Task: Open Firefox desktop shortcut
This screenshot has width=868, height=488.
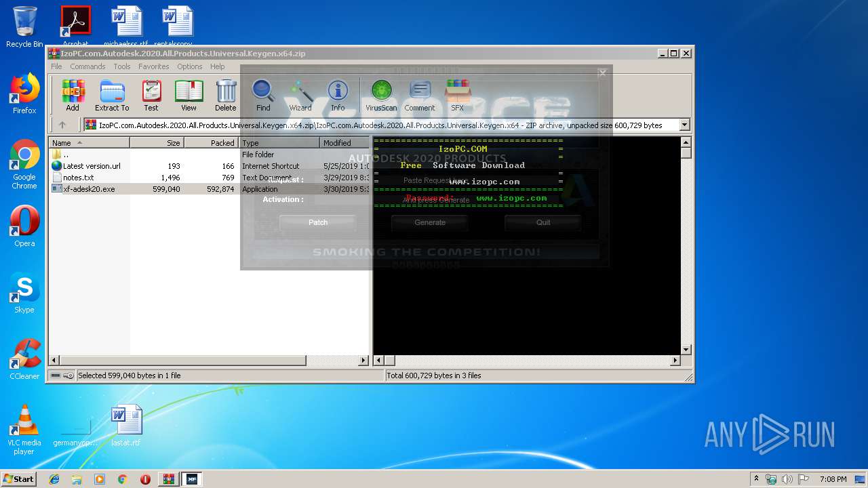Action: 24,94
